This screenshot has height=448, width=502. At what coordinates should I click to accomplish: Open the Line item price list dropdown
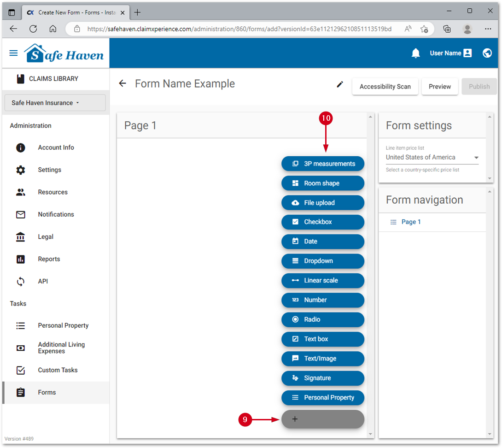pyautogui.click(x=432, y=158)
